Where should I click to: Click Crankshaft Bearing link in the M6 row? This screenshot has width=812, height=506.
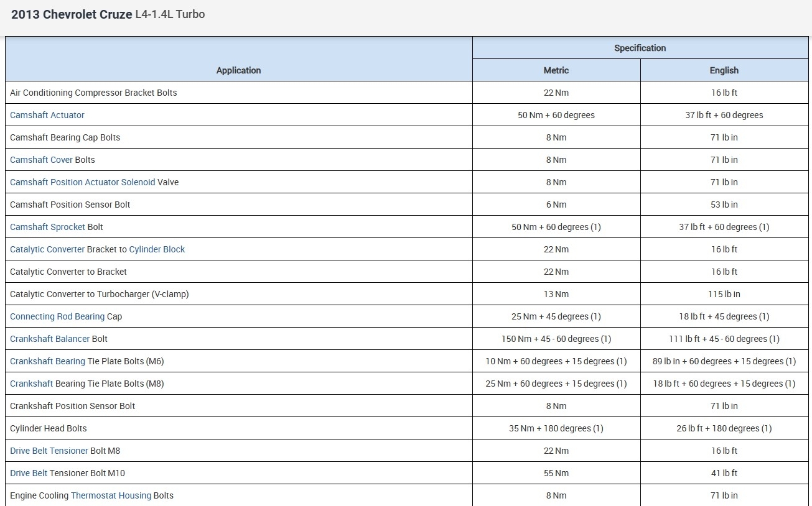click(47, 361)
